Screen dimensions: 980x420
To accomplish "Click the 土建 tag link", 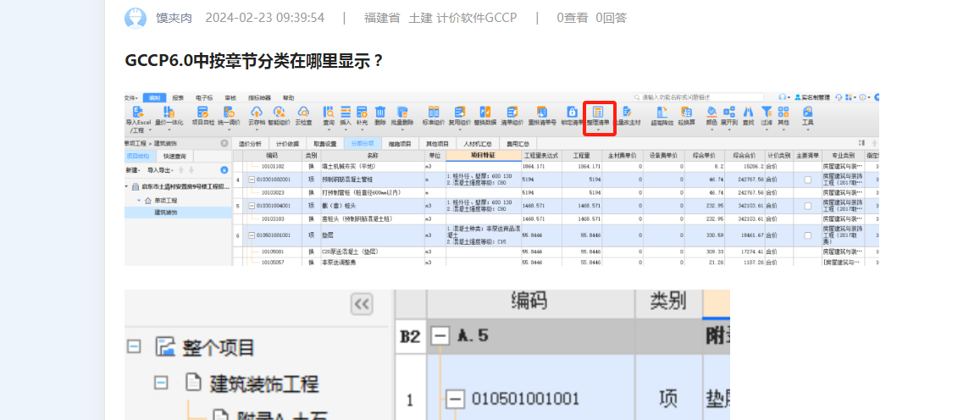I will 421,18.
